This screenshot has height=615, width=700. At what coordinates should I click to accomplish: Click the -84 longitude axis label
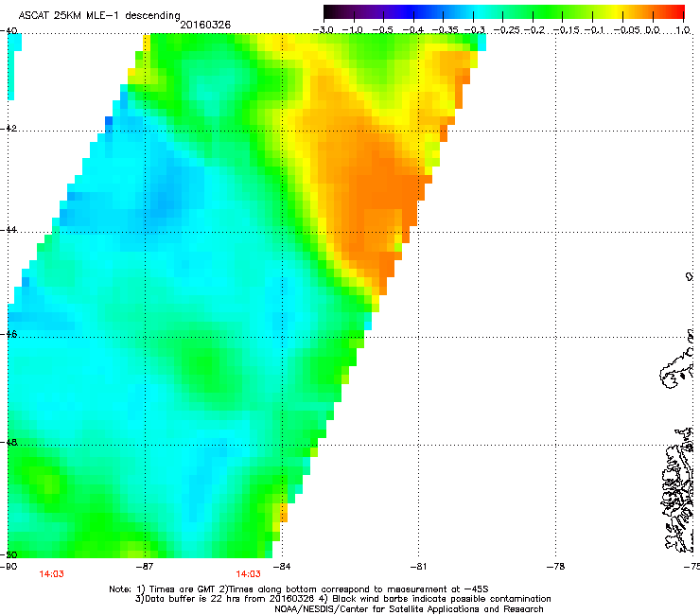coord(281,567)
